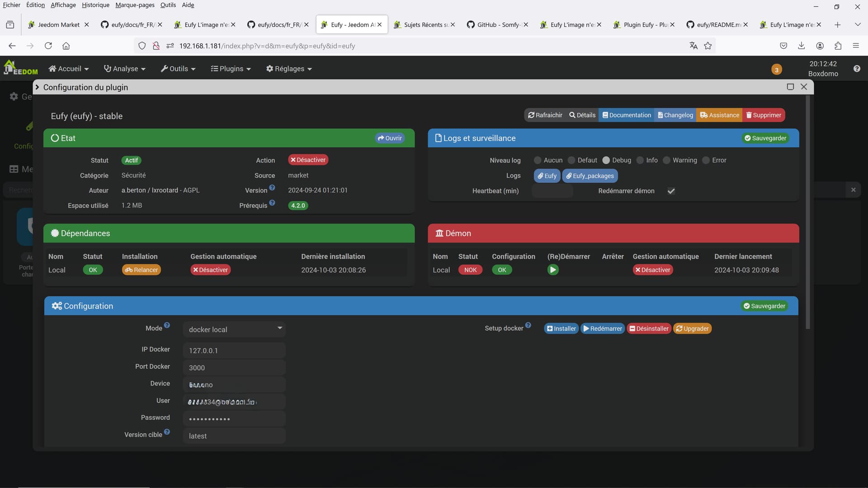Relaunch dependencies installation with Relancer
This screenshot has height=488, width=868.
[x=142, y=270]
